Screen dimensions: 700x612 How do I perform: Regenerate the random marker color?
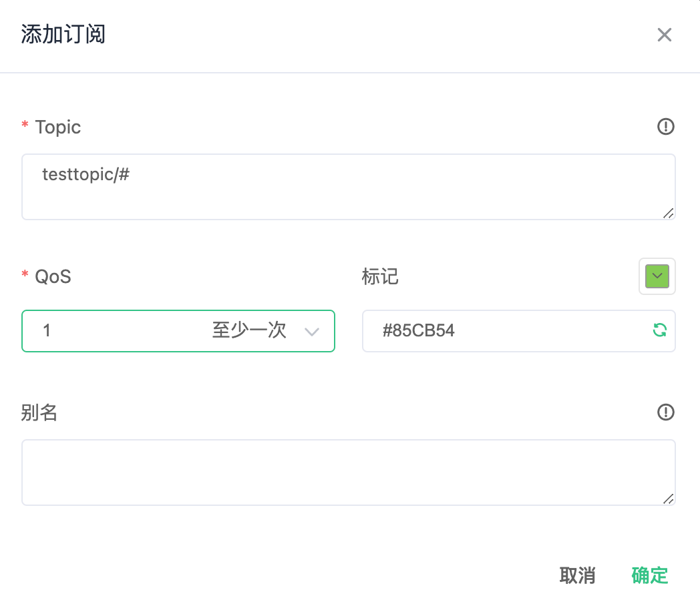pyautogui.click(x=659, y=330)
